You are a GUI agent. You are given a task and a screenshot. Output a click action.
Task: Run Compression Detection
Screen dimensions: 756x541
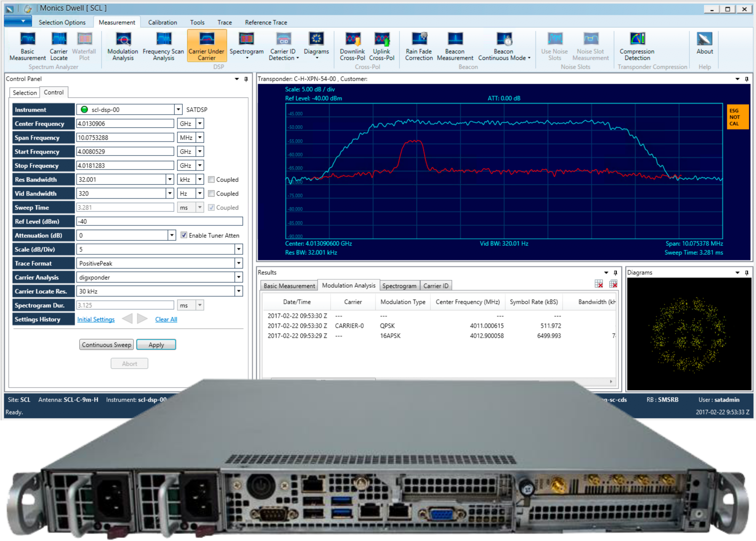click(x=637, y=46)
